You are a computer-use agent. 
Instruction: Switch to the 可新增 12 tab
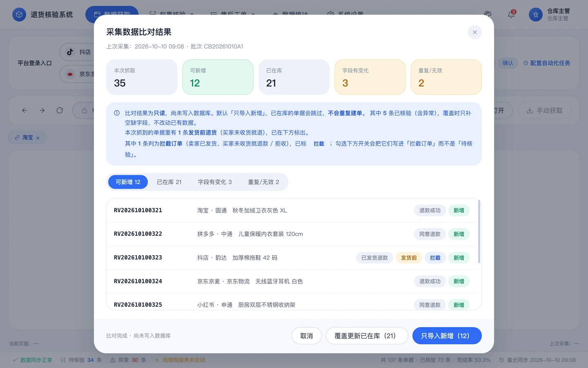click(128, 182)
